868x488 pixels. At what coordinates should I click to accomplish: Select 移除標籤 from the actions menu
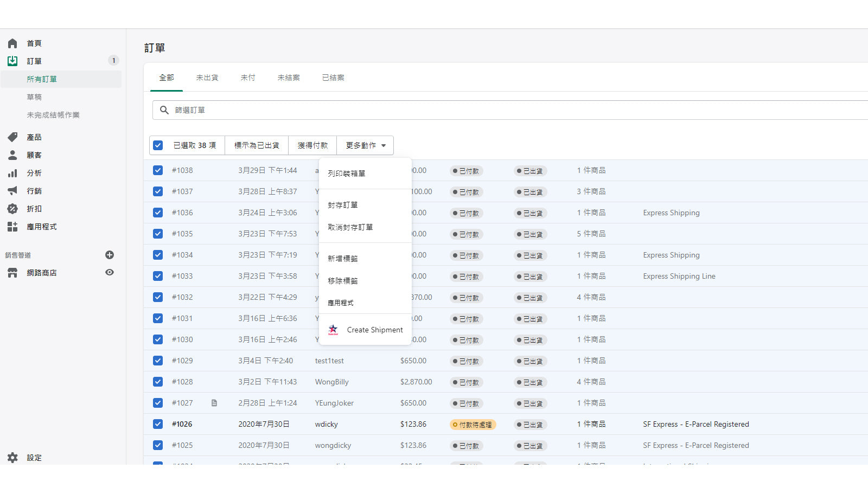[365, 281]
